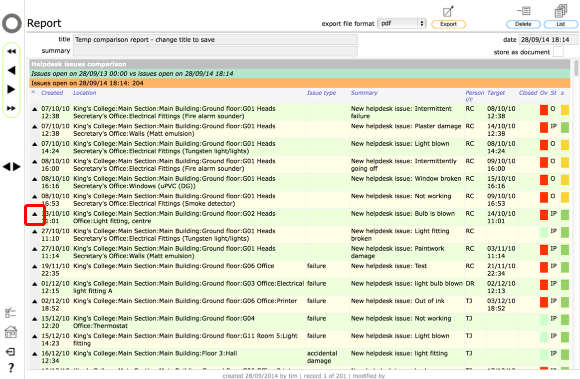Click the 'Bulb is blown' summary text
This screenshot has height=379, width=580.
click(435, 213)
